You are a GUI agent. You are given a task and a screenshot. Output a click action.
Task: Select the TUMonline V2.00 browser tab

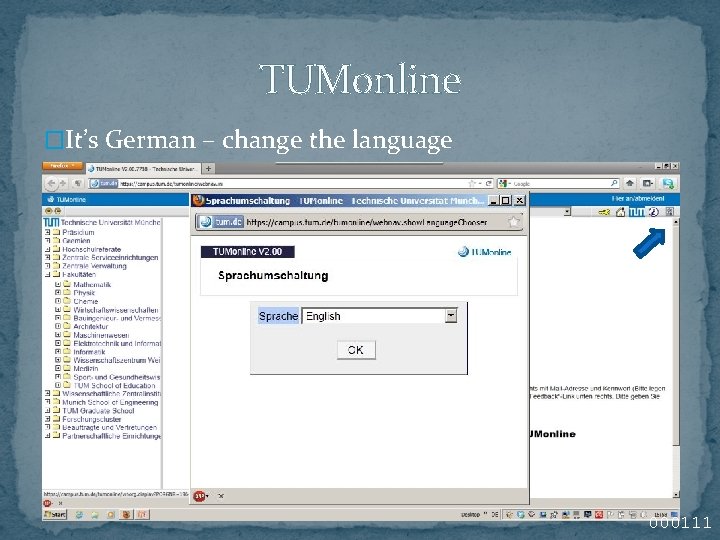[144, 169]
